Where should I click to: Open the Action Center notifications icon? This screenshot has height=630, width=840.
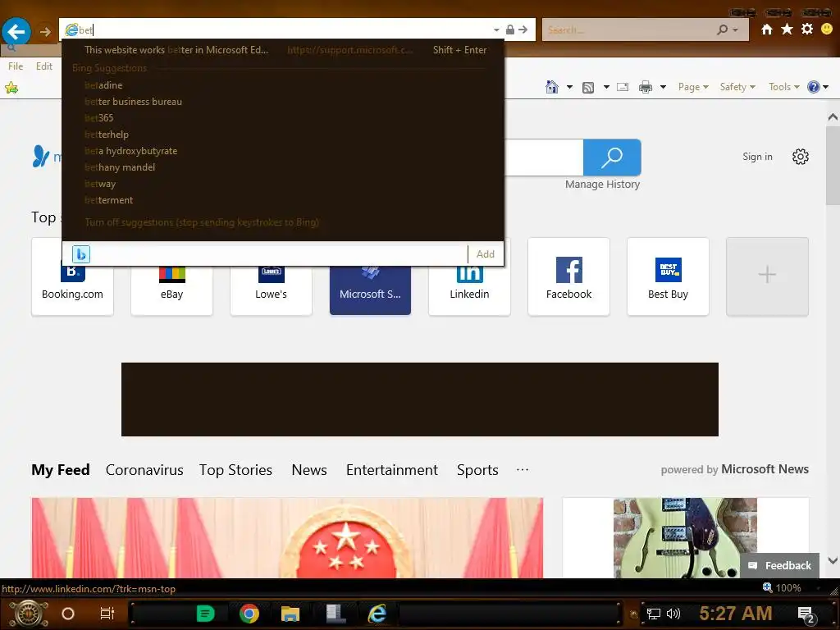806,614
